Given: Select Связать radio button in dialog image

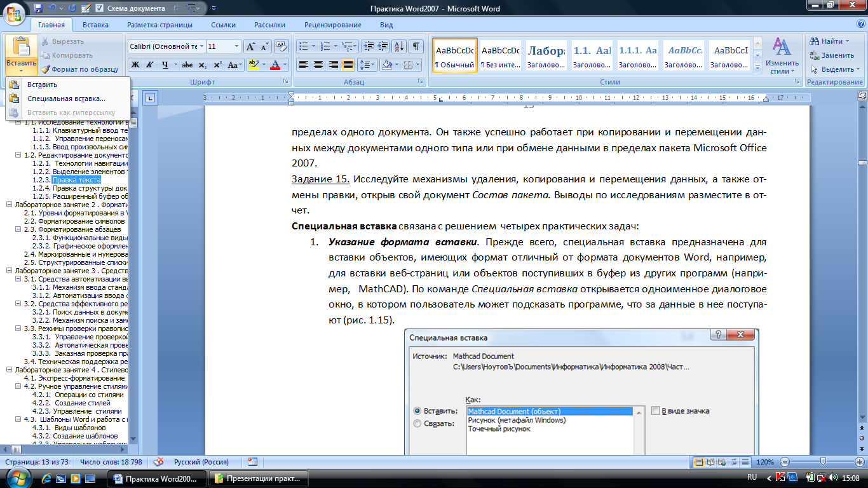Looking at the screenshot, I should pos(417,424).
